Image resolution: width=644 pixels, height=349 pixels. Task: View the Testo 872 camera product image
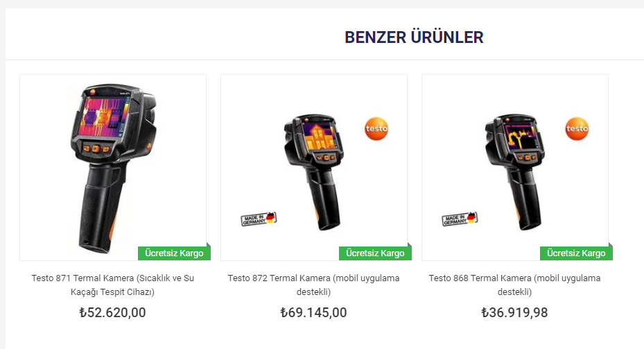pos(314,168)
